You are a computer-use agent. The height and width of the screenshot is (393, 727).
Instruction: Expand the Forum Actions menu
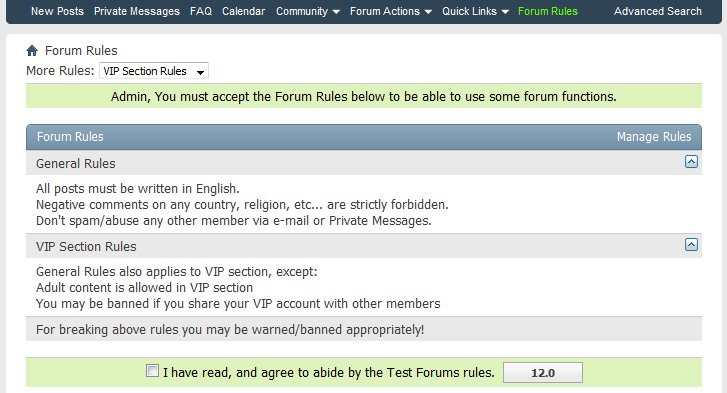click(390, 11)
